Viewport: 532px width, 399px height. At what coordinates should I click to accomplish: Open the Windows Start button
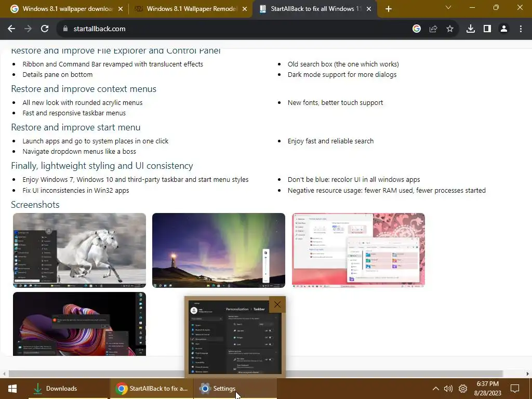tap(12, 389)
